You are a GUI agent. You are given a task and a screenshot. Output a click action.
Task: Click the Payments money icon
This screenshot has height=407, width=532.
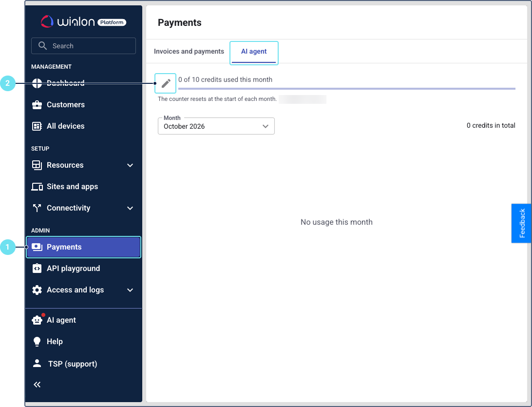click(x=37, y=247)
